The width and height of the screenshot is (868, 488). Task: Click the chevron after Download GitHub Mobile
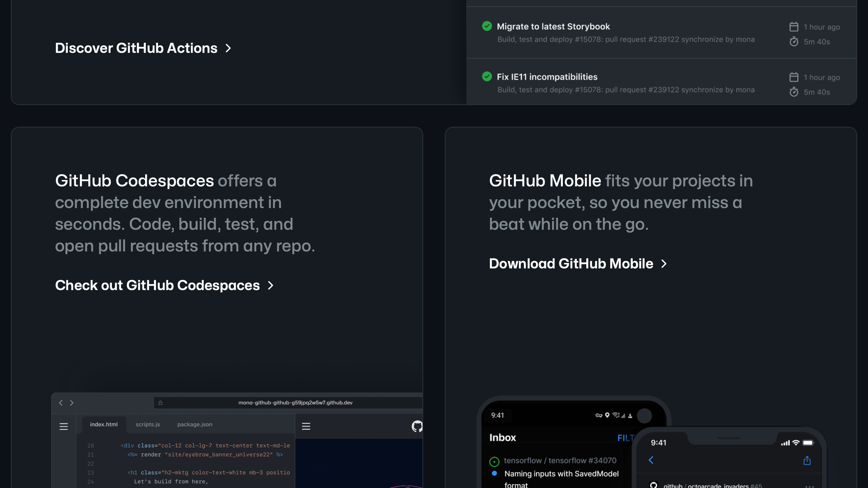(x=664, y=264)
